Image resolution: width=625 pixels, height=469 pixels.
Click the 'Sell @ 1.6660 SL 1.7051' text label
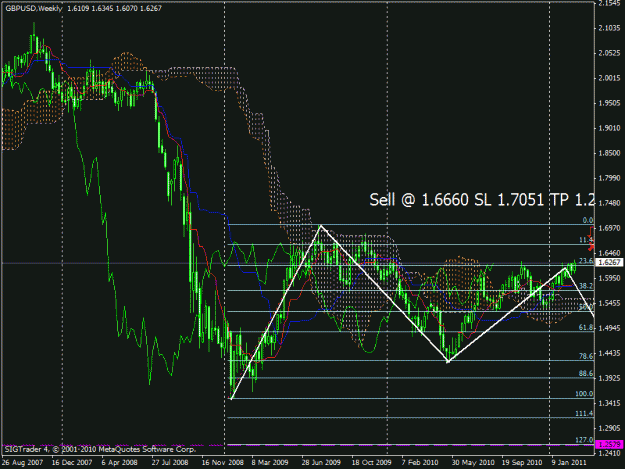pos(456,200)
